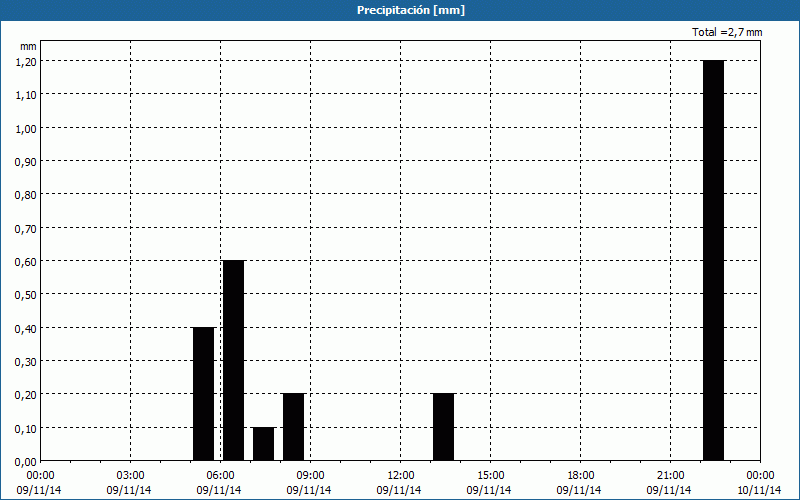Click the 0,40 mm bar before 06:00
The height and width of the screenshot is (500, 800).
(204, 394)
